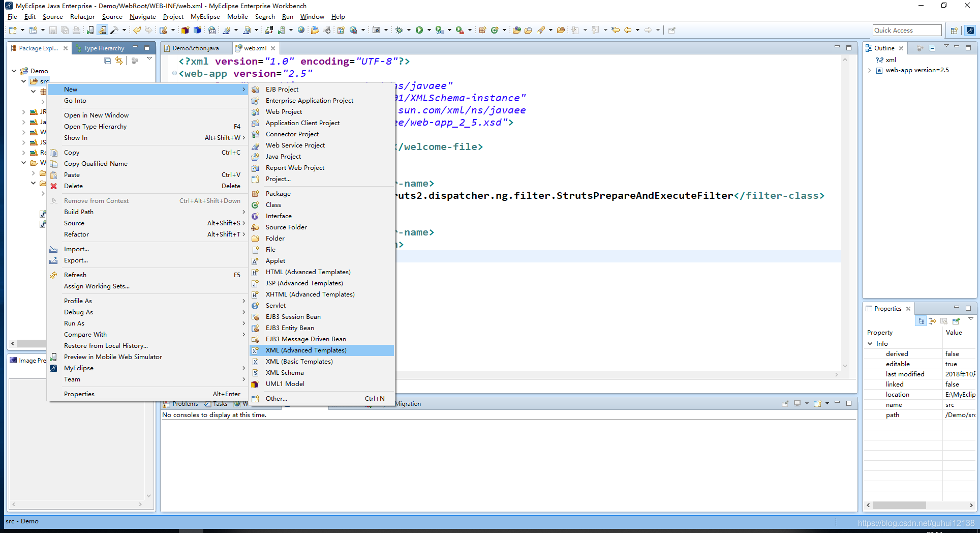The image size is (980, 533).
Task: Open the Package Explorer view menu triangle
Action: pyautogui.click(x=149, y=59)
